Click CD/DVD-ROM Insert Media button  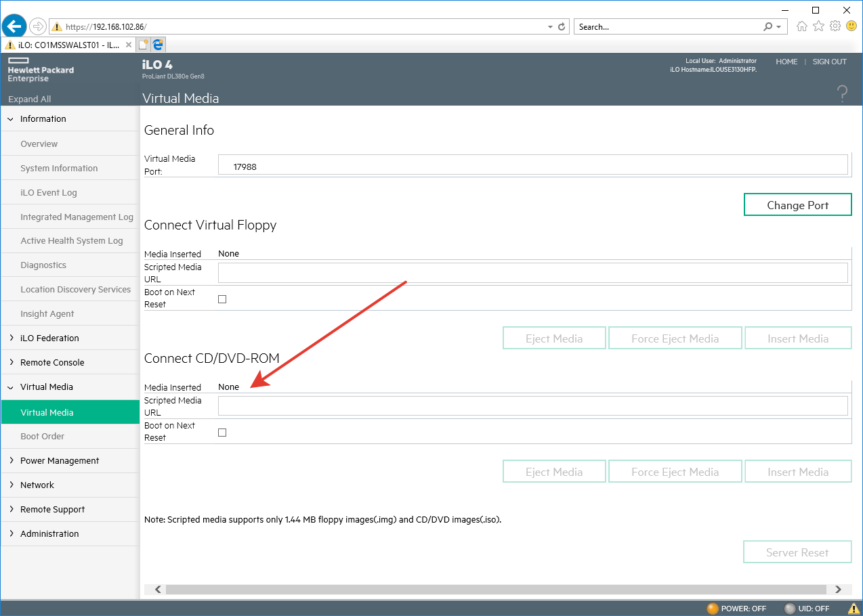(798, 472)
